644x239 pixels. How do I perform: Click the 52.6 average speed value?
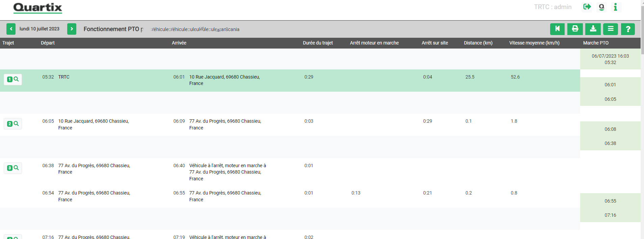(x=515, y=77)
